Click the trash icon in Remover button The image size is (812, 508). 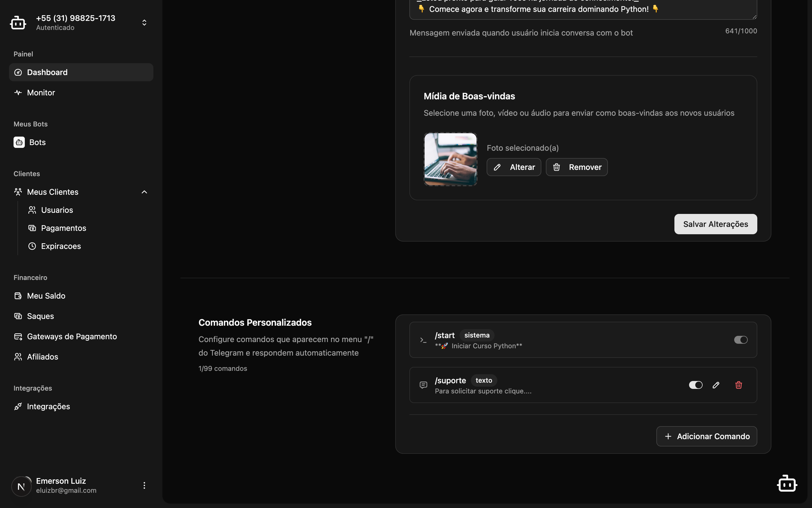tap(556, 167)
